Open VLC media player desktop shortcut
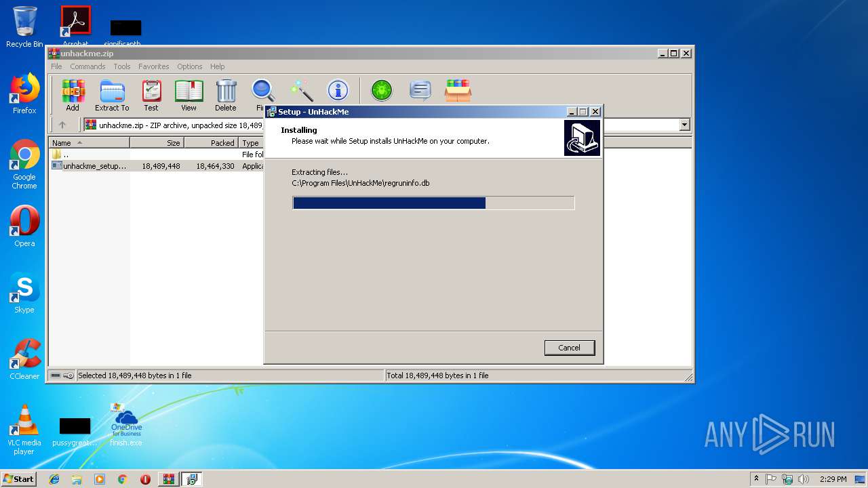 pyautogui.click(x=24, y=430)
